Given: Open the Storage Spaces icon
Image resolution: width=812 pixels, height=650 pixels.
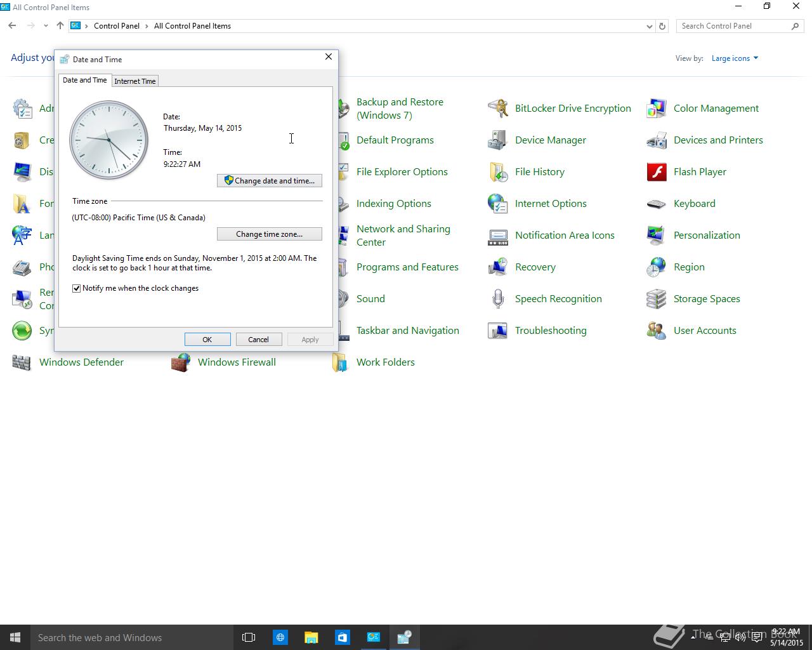Looking at the screenshot, I should [656, 299].
